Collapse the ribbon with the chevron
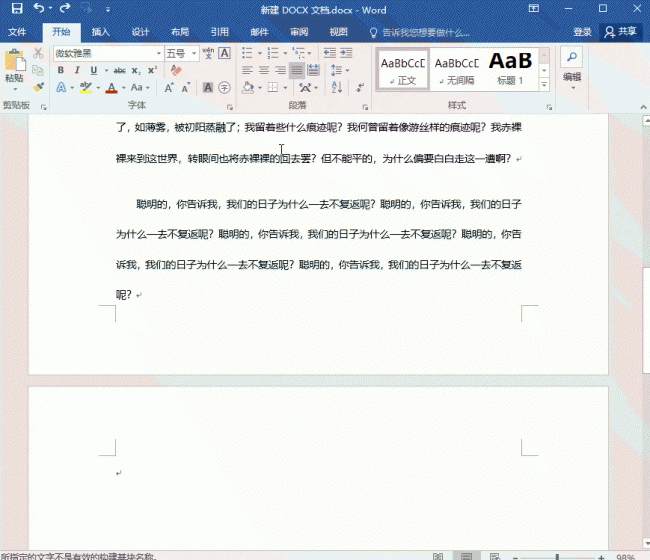Screen dimensions: 650x560 (x=643, y=107)
